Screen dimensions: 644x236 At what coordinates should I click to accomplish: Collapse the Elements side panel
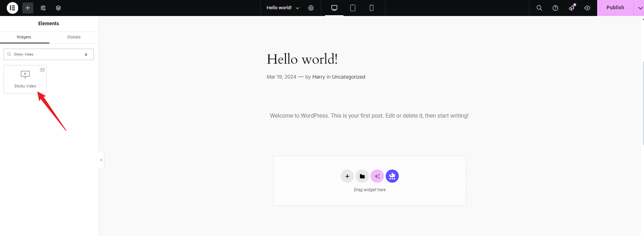click(101, 160)
